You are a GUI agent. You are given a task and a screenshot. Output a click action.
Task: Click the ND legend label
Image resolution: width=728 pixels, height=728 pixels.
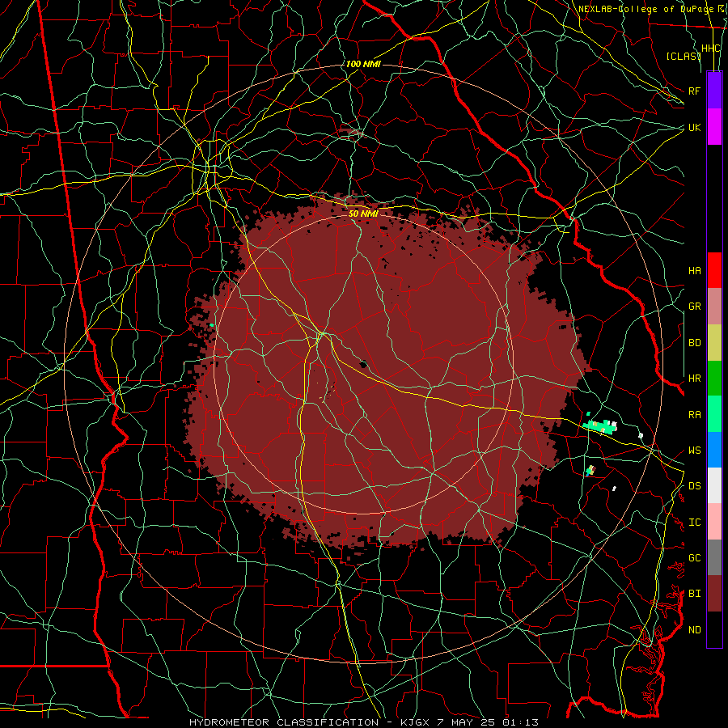click(694, 630)
